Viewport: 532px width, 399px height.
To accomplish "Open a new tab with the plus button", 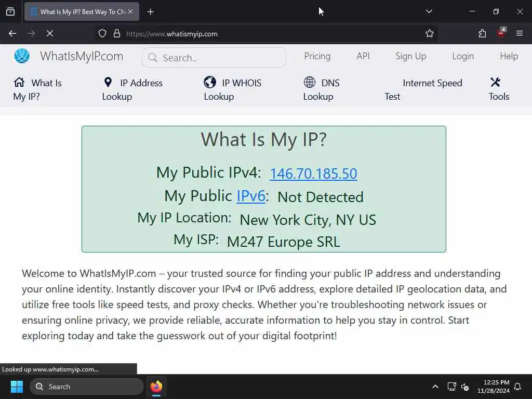I will [x=150, y=12].
